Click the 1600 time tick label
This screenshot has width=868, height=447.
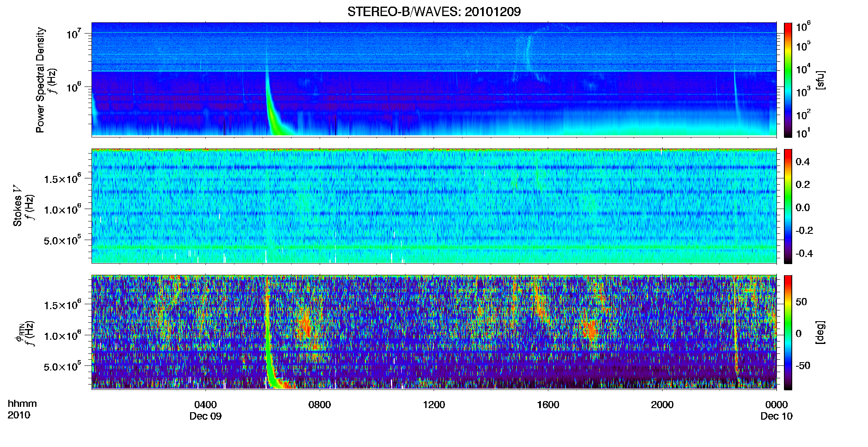tap(548, 405)
